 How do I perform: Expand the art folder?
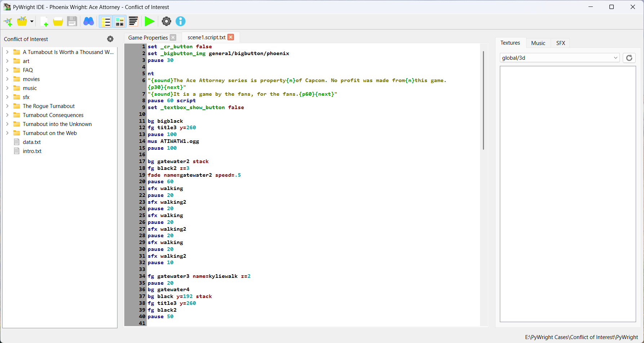click(x=7, y=61)
